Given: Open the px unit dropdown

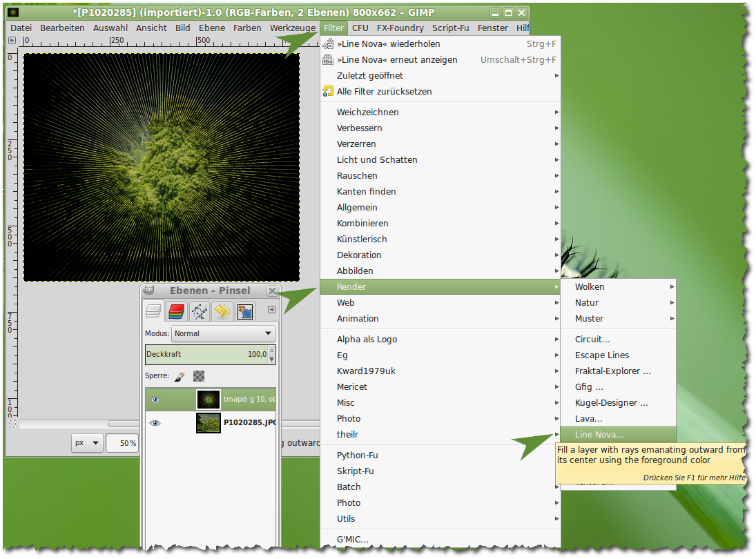Looking at the screenshot, I should [x=87, y=443].
